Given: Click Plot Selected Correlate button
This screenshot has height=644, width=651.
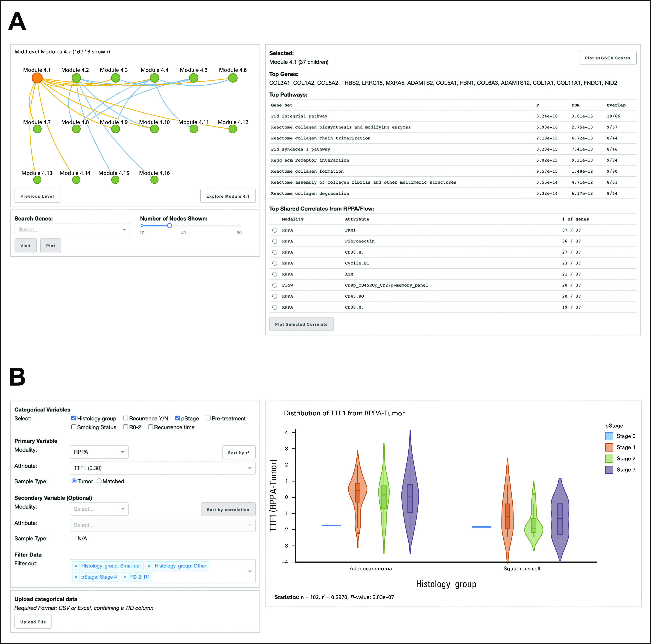Looking at the screenshot, I should pyautogui.click(x=301, y=324).
